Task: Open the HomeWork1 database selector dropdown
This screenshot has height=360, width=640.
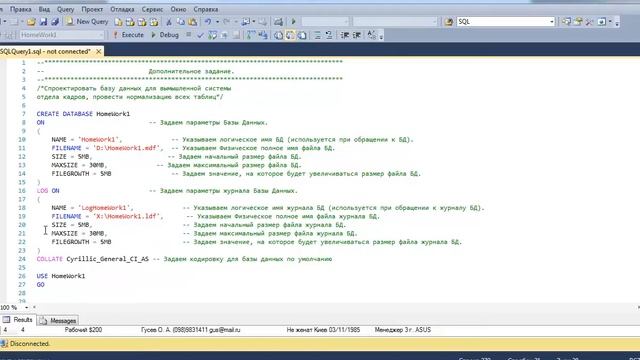Action: point(101,35)
